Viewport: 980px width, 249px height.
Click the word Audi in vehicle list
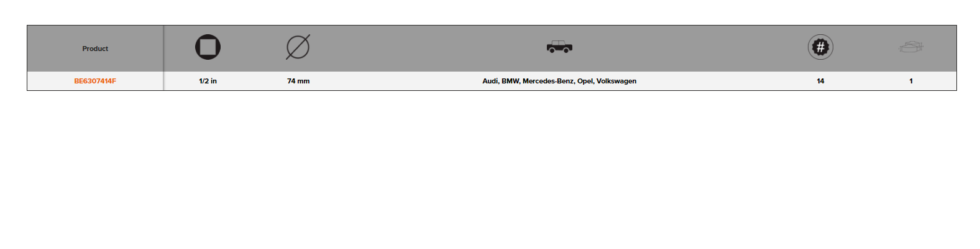tap(490, 81)
